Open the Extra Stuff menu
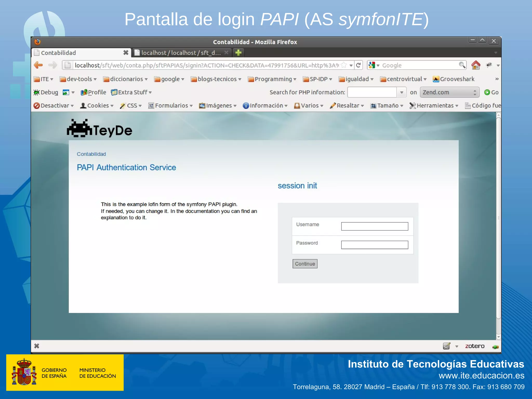 [x=131, y=92]
